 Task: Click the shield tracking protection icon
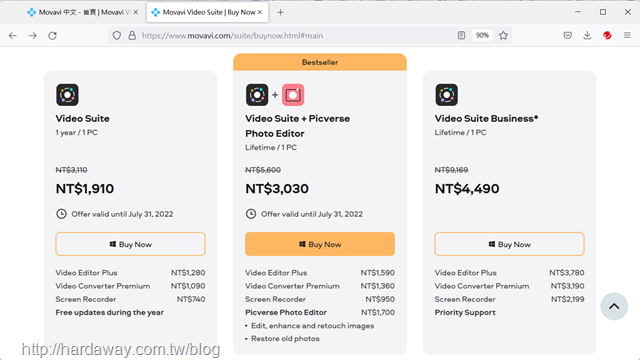117,36
